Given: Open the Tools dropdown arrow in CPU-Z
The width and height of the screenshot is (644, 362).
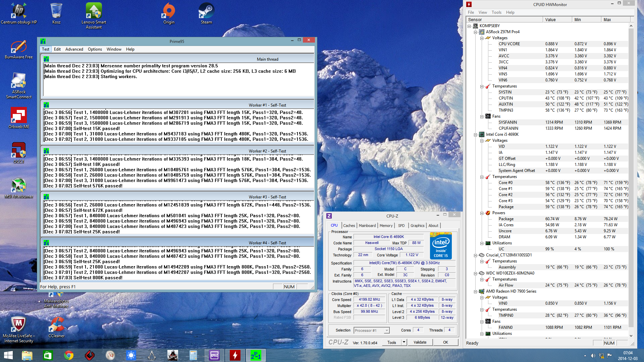Looking at the screenshot, I should pyautogui.click(x=404, y=342).
